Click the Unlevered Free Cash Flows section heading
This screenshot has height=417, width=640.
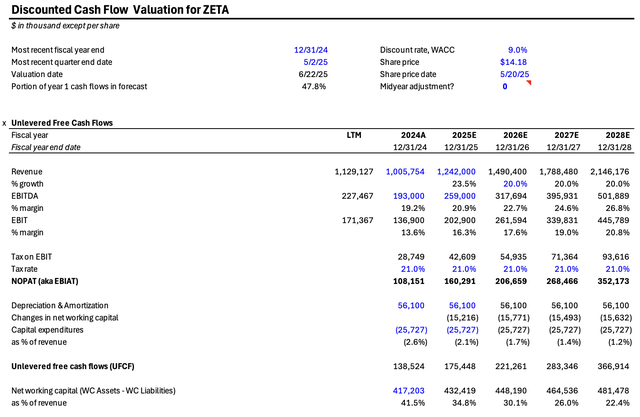[x=62, y=123]
